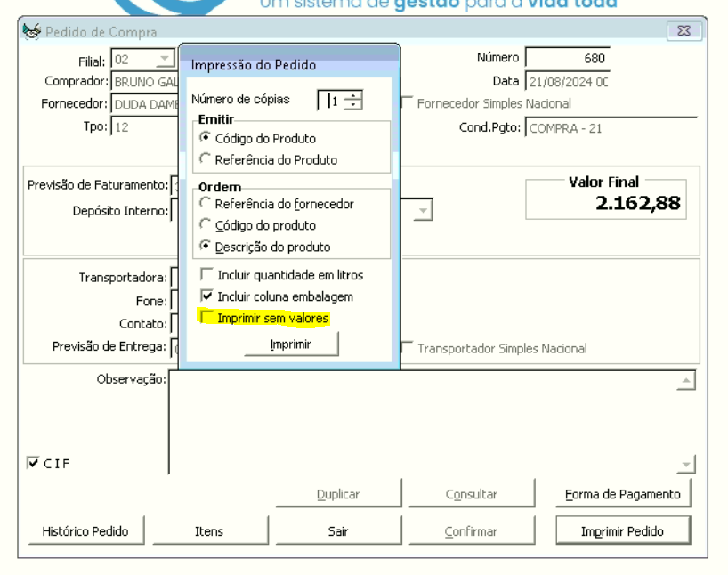
Task: Enable Incluir quantidade em litros checkbox
Action: (207, 275)
